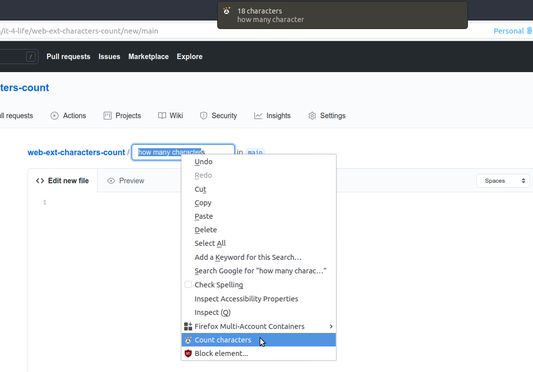
Task: Click the file name input field
Action: [x=183, y=152]
